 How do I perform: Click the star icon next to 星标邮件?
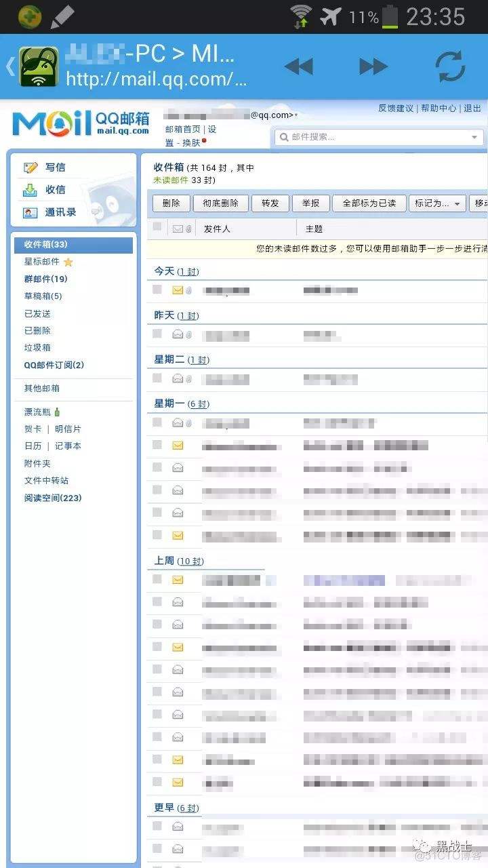point(68,262)
